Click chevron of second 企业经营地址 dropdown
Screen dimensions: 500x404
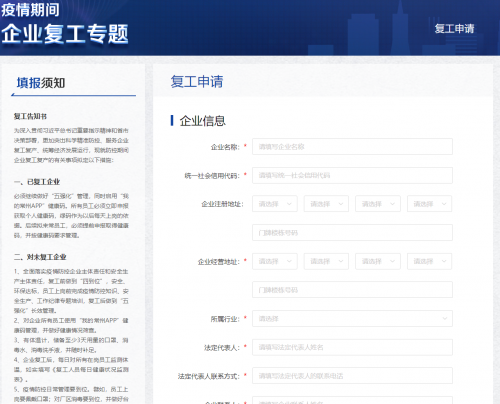[341, 261]
